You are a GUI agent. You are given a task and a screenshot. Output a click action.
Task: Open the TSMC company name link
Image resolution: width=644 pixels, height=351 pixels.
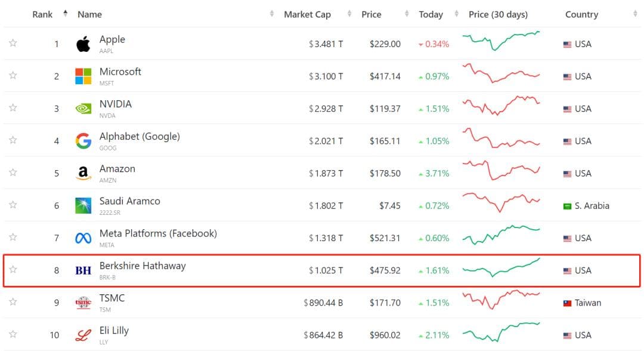click(x=112, y=298)
